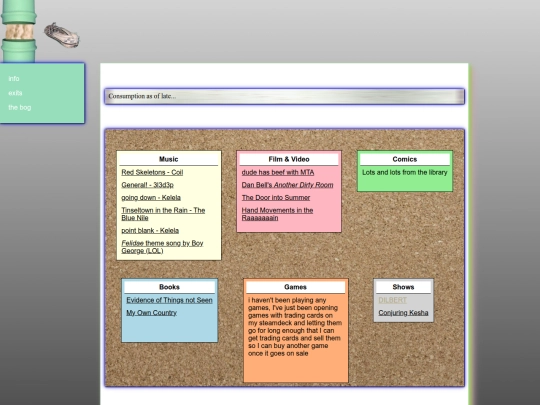Click the 'Consumption as of late...' banner
The height and width of the screenshot is (405, 540).
tap(284, 96)
